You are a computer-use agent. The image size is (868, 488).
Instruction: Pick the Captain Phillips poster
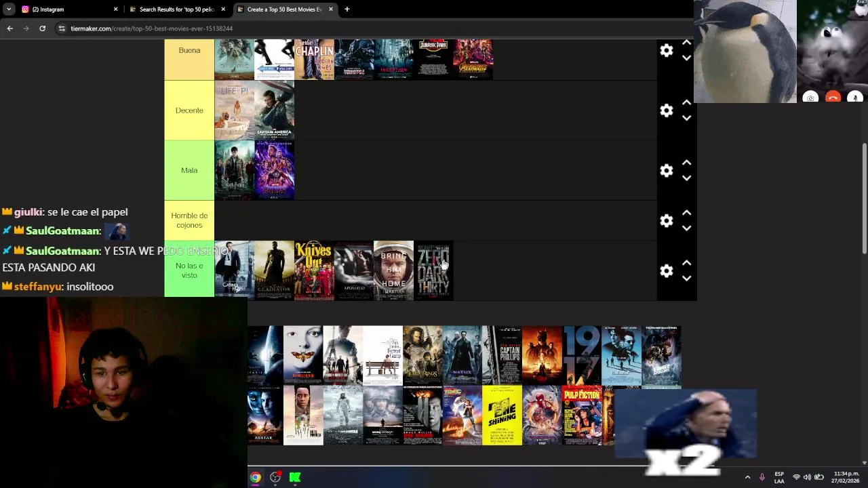point(502,355)
